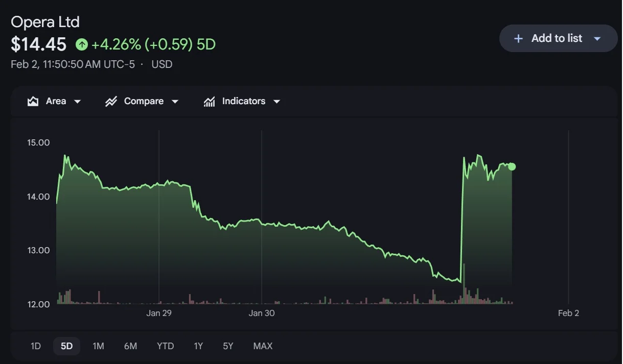Click the Opera Ltd stock title
The image size is (623, 364).
45,22
